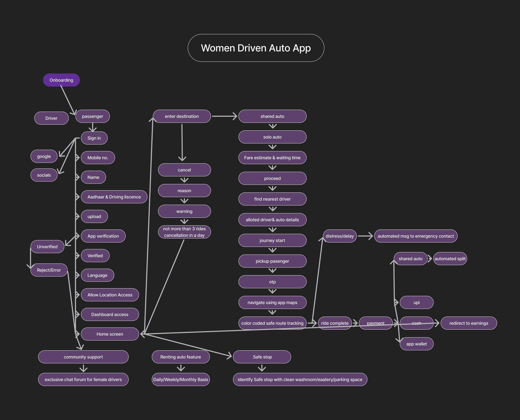This screenshot has width=520, height=420.
Task: Click the distress/delay node
Action: coord(340,236)
